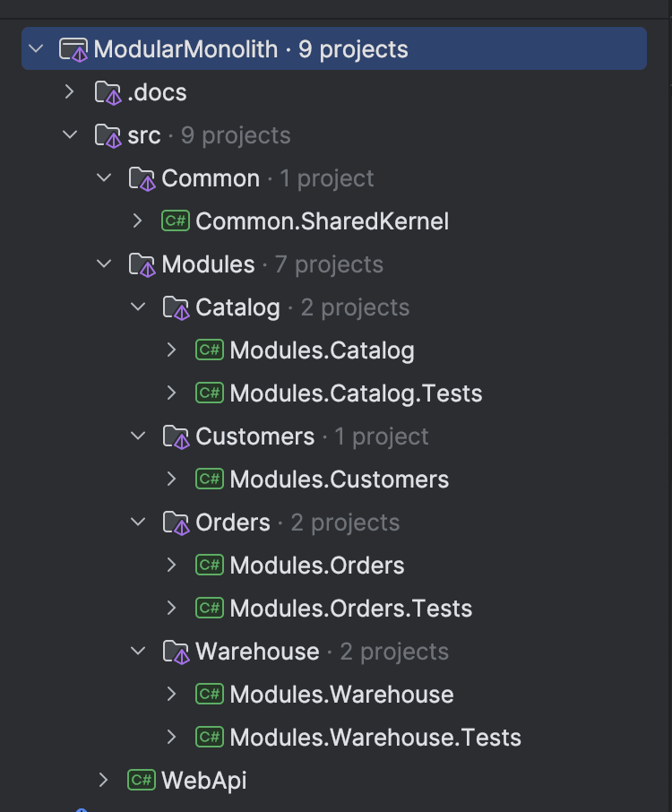Click the solution folder icon beside Modules
672x812 pixels.
click(x=144, y=263)
